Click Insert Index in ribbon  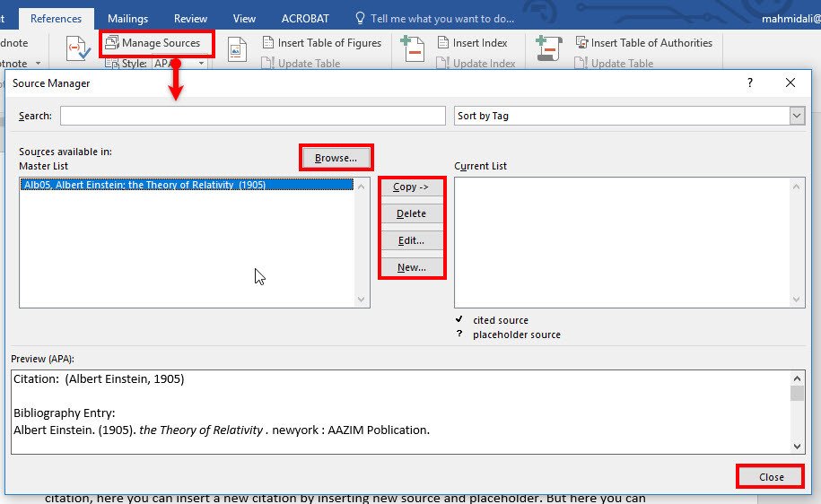coord(472,43)
